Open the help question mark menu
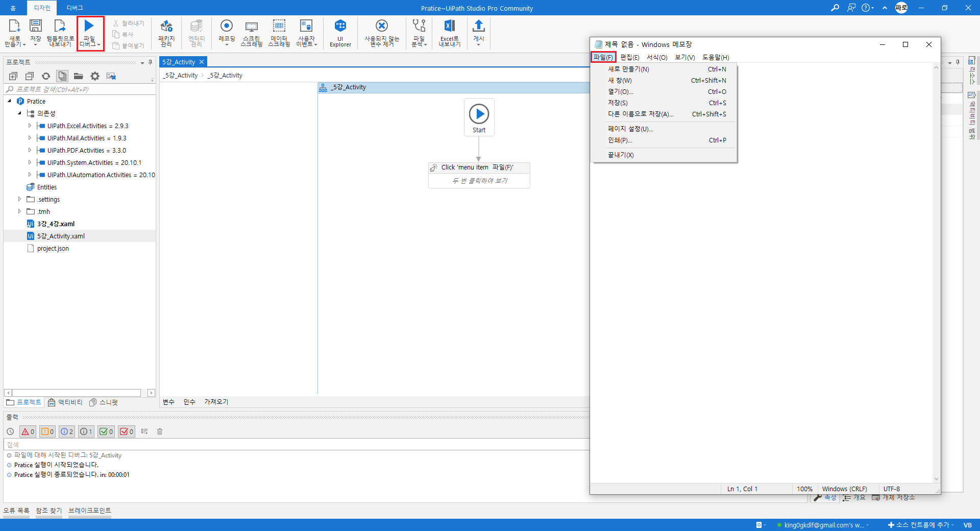This screenshot has height=531, width=980. [867, 8]
